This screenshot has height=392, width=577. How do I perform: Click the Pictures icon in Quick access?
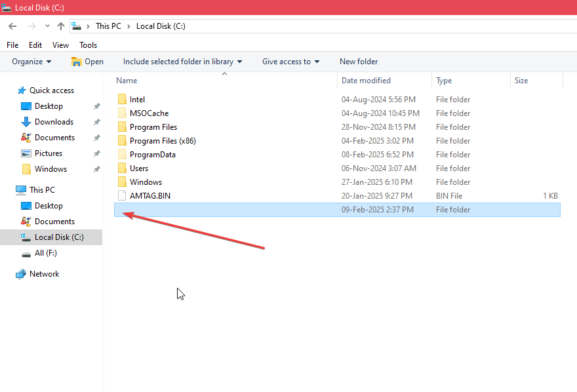tap(26, 153)
